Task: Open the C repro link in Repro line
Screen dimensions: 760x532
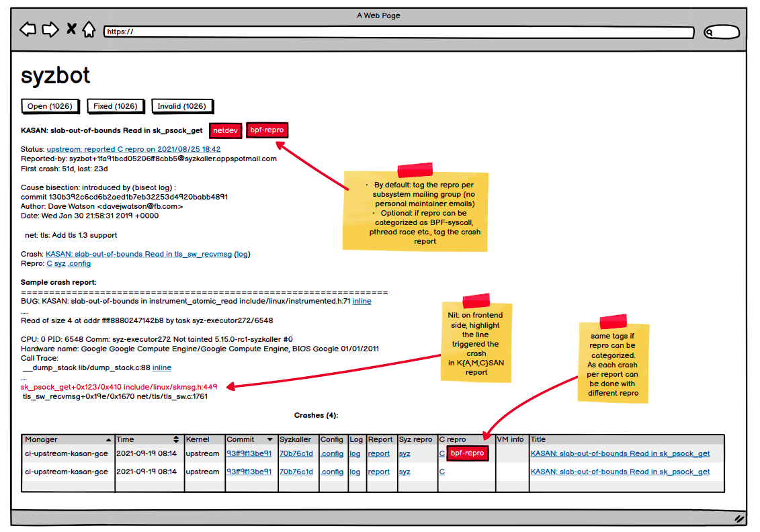Action: click(49, 263)
